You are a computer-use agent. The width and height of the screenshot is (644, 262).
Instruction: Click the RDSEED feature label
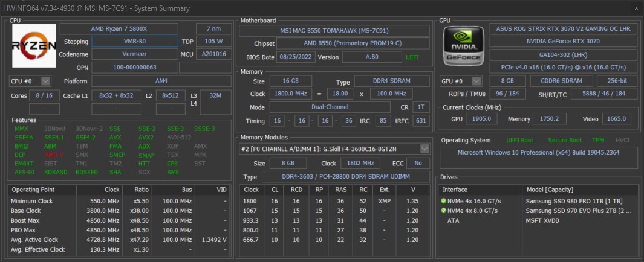[x=86, y=172]
